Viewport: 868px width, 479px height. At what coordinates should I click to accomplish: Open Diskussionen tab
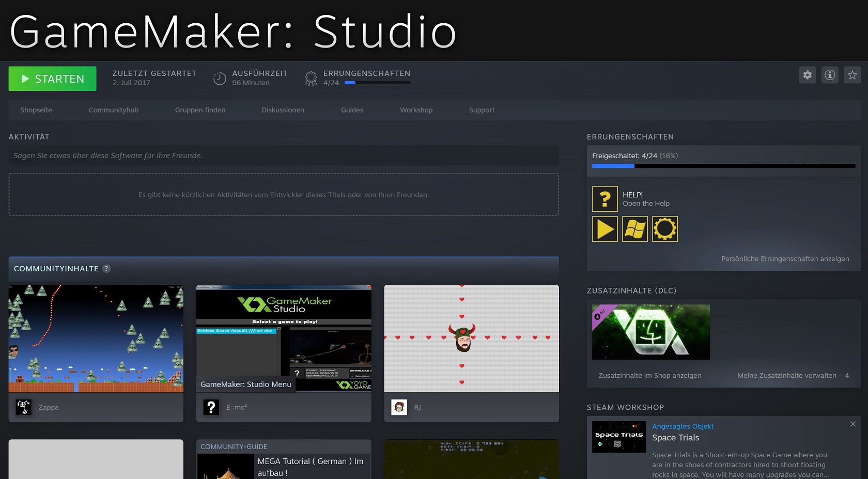283,110
